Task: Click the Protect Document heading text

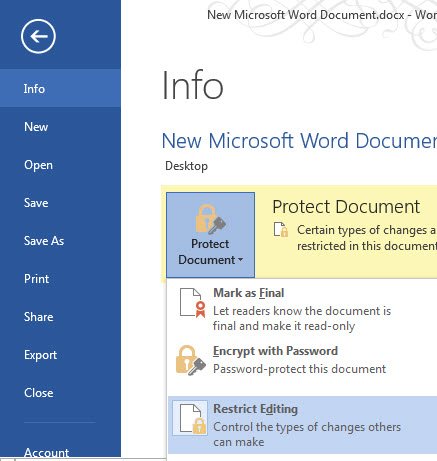Action: point(346,206)
